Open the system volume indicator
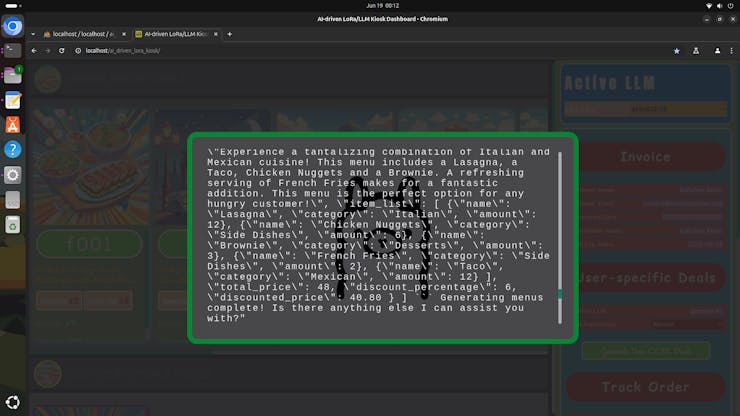Image resolution: width=740 pixels, height=416 pixels. (x=719, y=6)
